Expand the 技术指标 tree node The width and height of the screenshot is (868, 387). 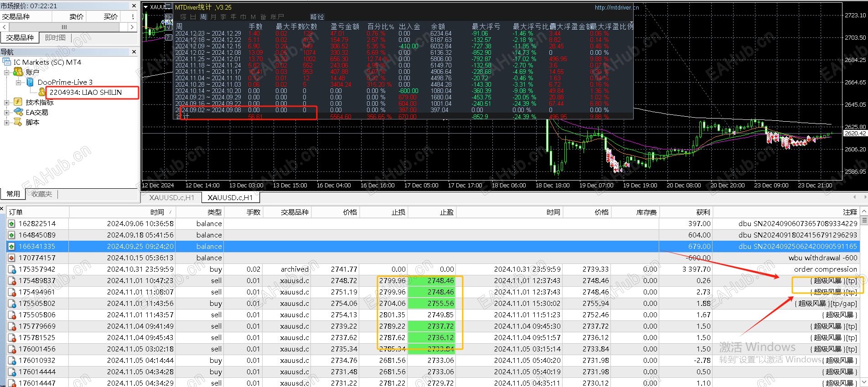click(x=7, y=102)
